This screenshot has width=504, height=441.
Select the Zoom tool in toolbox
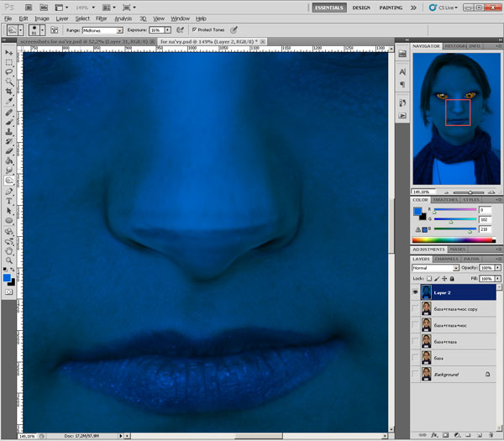tap(9, 259)
